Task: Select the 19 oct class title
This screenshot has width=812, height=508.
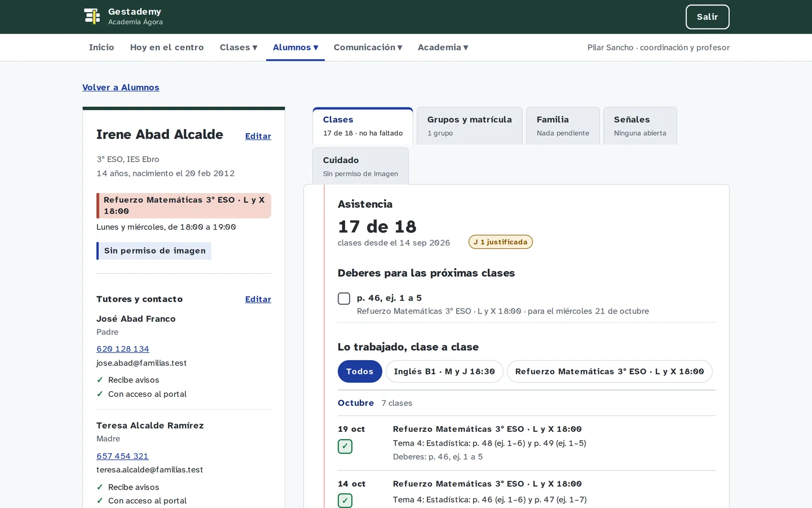Action: click(x=487, y=429)
